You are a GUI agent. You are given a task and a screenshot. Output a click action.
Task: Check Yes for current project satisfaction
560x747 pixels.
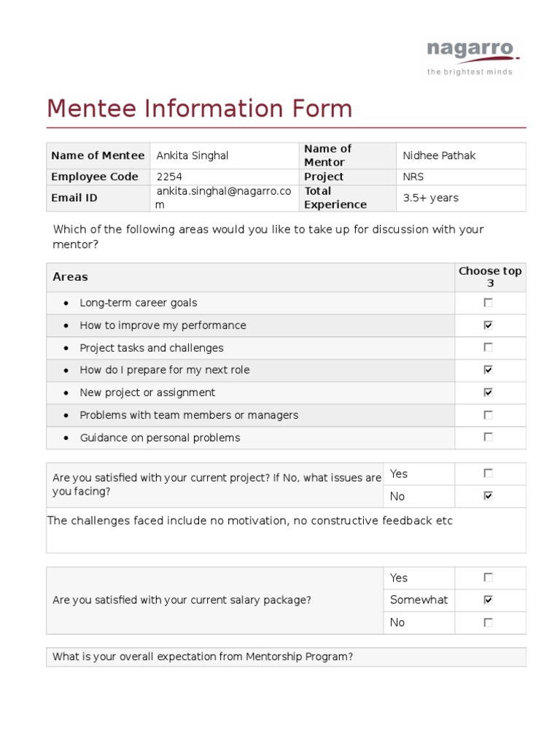(x=488, y=473)
